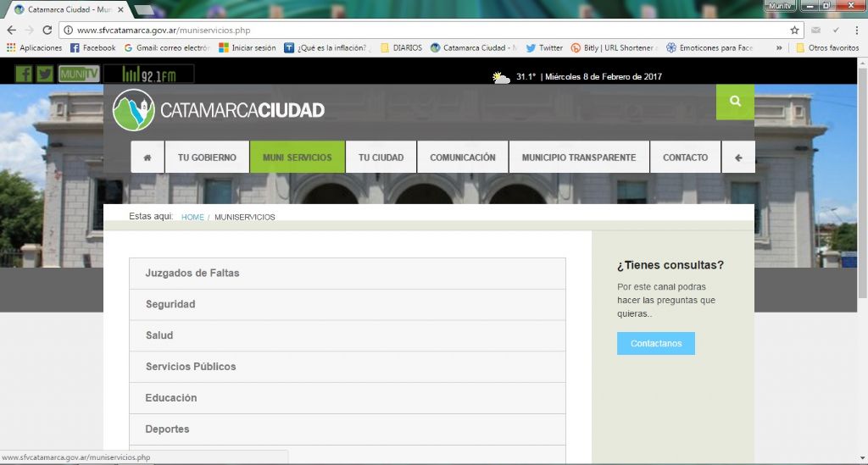The width and height of the screenshot is (868, 465).
Task: Follow the HOME breadcrumb link
Action: click(x=192, y=218)
